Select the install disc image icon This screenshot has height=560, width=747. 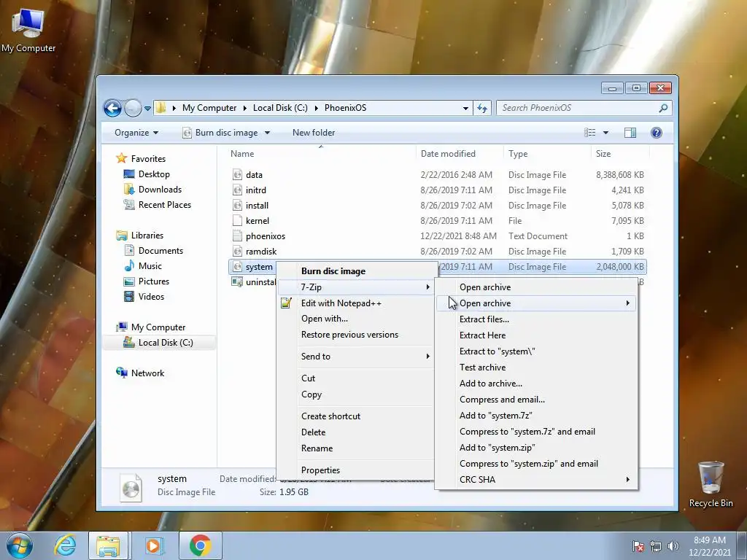point(237,205)
